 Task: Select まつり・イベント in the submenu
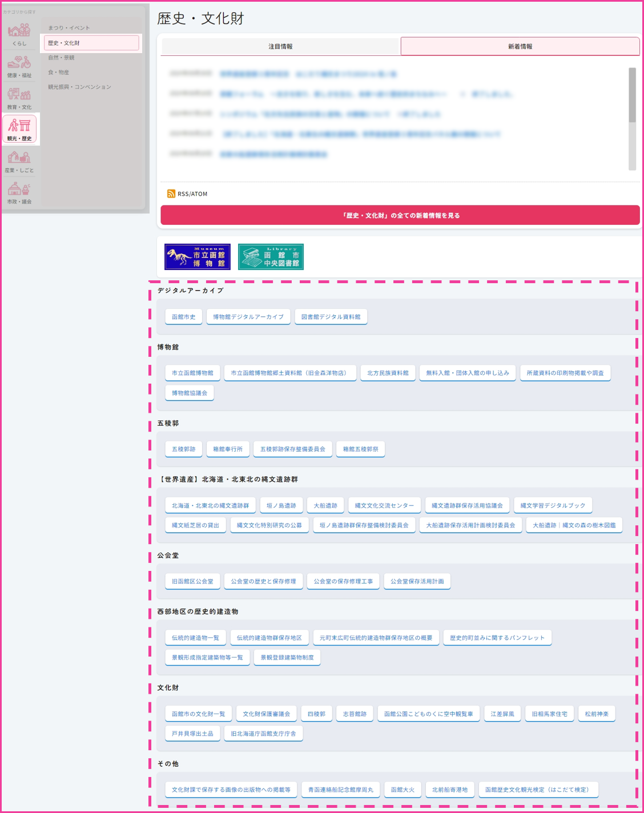click(x=69, y=28)
